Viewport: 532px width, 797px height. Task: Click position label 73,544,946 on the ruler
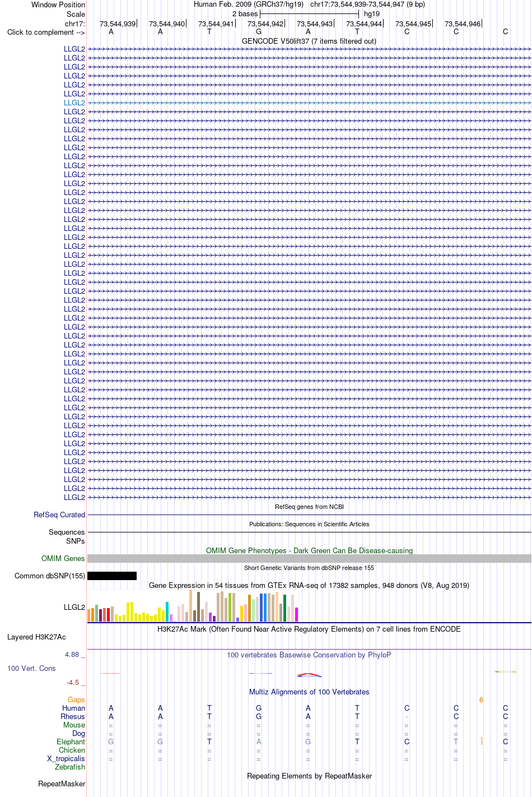[463, 24]
